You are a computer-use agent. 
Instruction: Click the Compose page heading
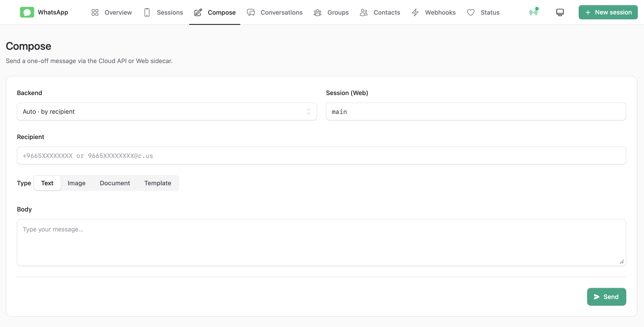28,46
